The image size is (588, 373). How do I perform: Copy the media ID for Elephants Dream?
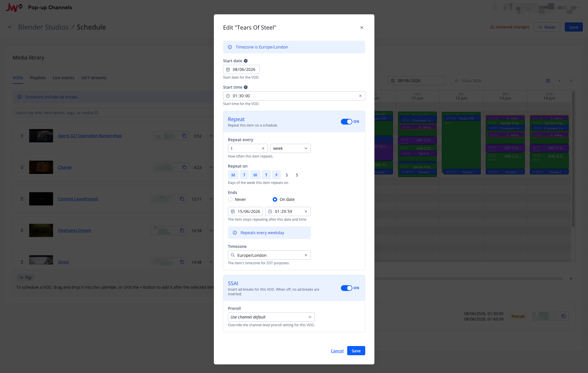point(182,230)
